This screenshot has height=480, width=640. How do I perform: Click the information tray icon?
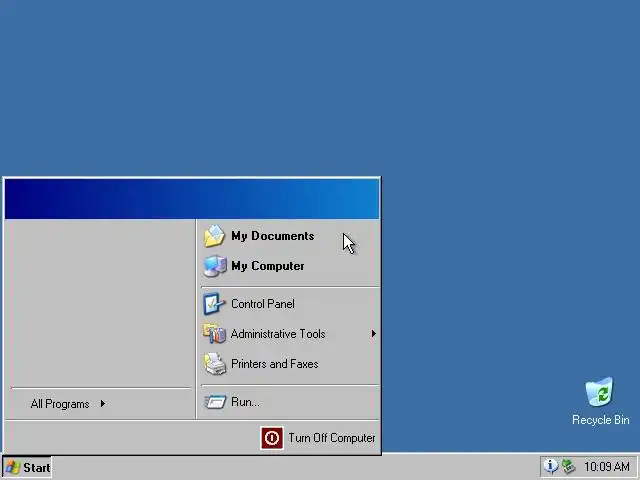[x=551, y=466]
